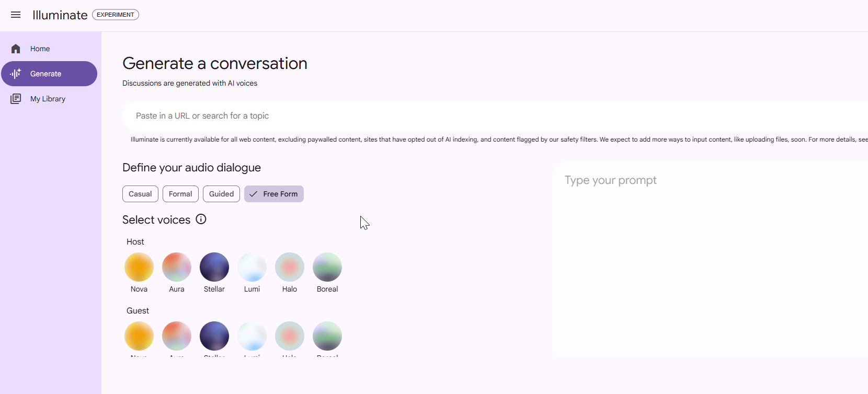Choose Aura as Host voice
This screenshot has height=394, width=868.
[177, 267]
